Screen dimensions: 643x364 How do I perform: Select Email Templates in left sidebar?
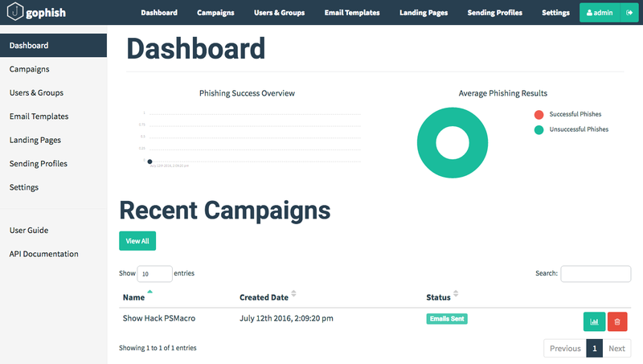coord(39,117)
